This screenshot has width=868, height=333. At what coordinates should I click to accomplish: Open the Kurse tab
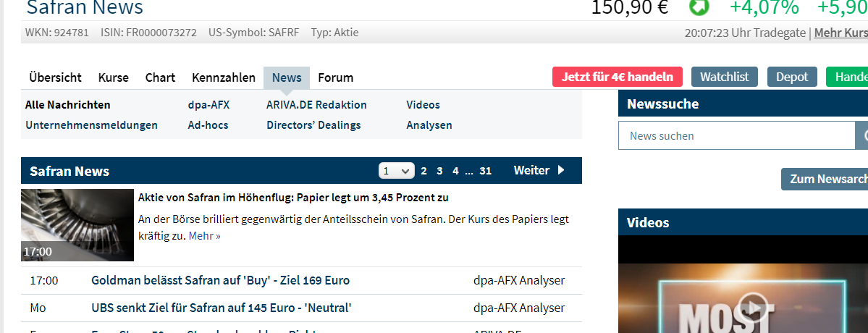(x=113, y=77)
